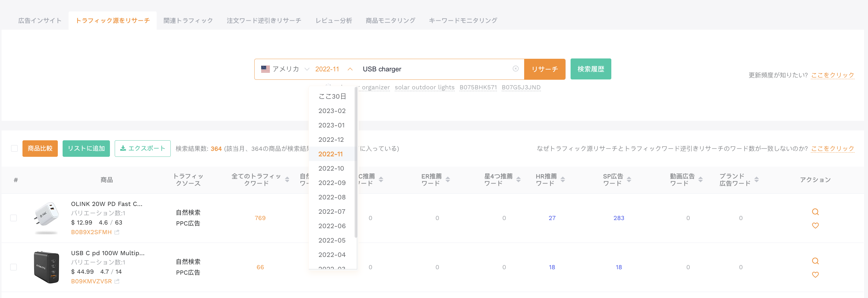Open external link icon beside B09KMVZV5R
Image resolution: width=868 pixels, height=298 pixels.
coord(117,281)
